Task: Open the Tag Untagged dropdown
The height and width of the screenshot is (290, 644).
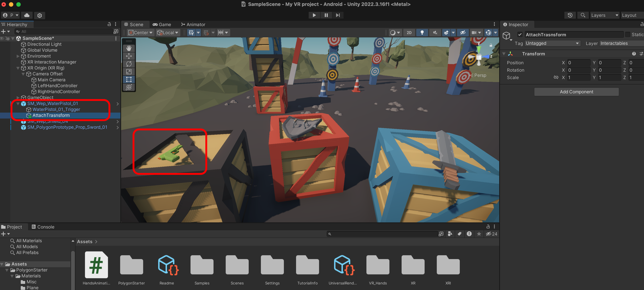Action: click(x=552, y=43)
